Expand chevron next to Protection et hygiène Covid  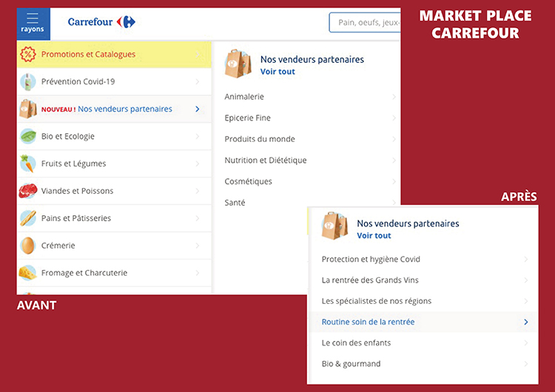[526, 260]
